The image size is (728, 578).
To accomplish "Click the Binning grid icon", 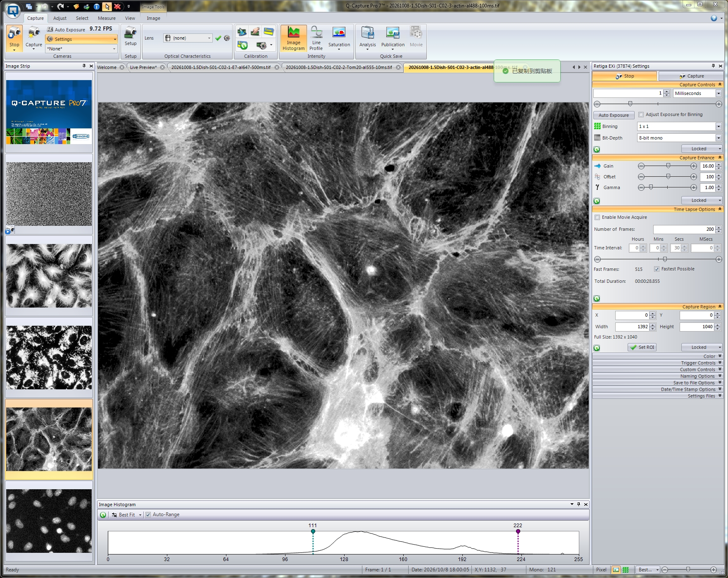I will coord(597,126).
